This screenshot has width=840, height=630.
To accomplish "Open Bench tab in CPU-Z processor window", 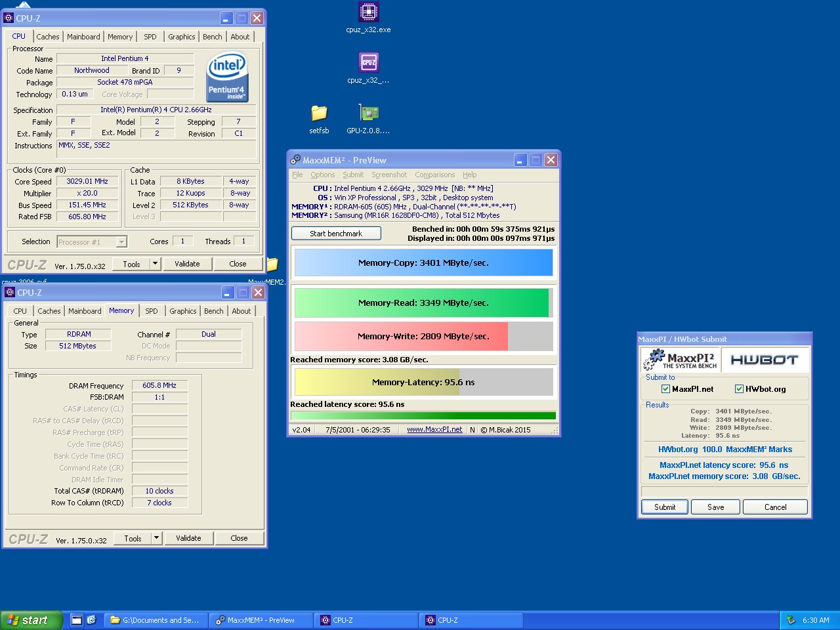I will coord(213,37).
